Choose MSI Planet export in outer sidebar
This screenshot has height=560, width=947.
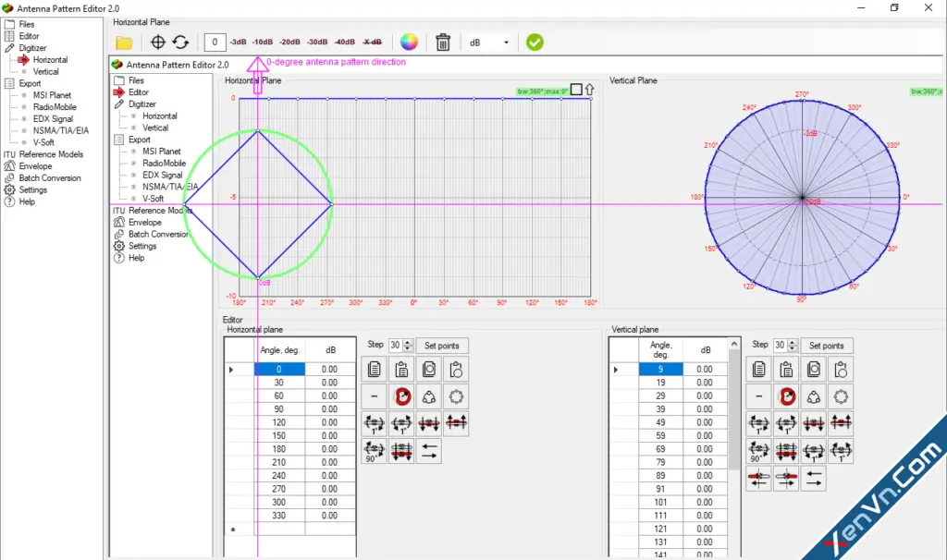52,95
